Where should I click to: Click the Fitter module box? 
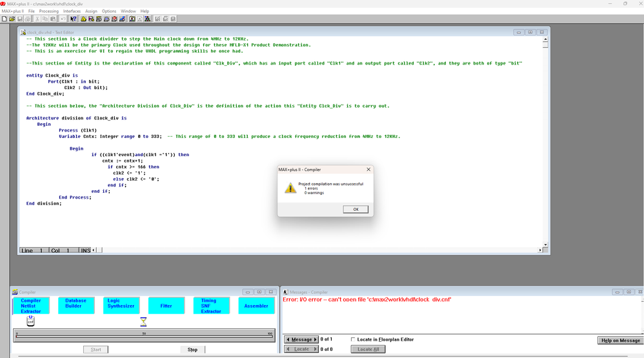coord(166,306)
